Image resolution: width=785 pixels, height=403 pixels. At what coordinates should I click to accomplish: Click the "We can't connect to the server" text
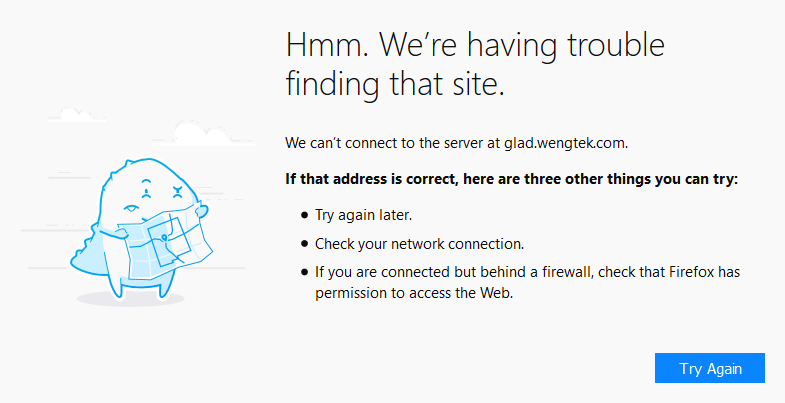click(x=385, y=143)
